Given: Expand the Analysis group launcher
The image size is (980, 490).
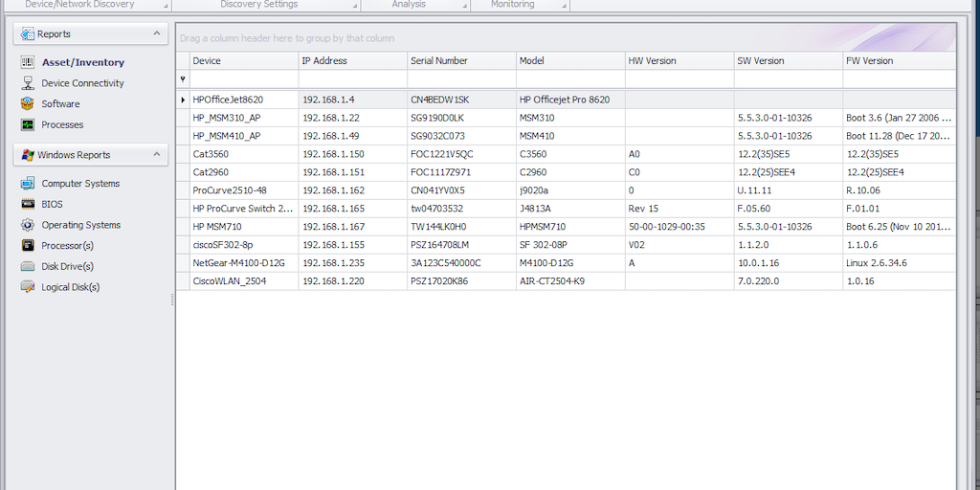Looking at the screenshot, I should click(x=465, y=6).
